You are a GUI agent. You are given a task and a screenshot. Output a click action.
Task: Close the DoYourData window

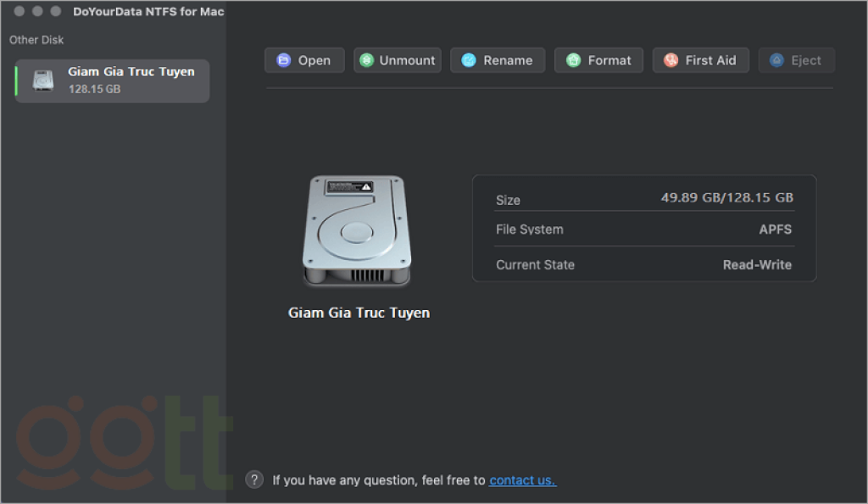19,12
